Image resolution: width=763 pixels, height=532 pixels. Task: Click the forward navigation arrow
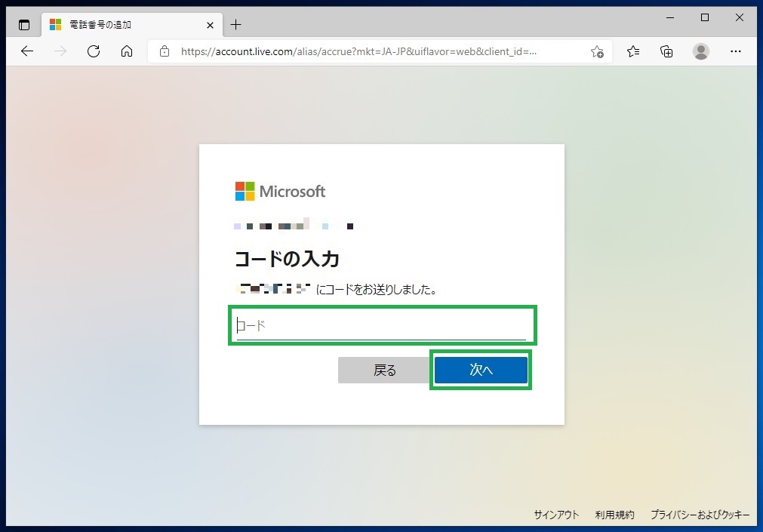point(60,51)
